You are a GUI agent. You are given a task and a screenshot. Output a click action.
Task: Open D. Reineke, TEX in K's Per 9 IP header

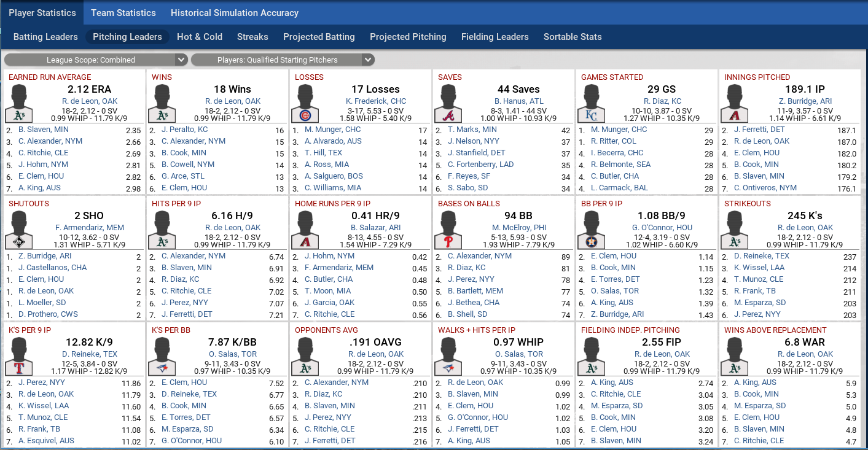[x=90, y=354]
